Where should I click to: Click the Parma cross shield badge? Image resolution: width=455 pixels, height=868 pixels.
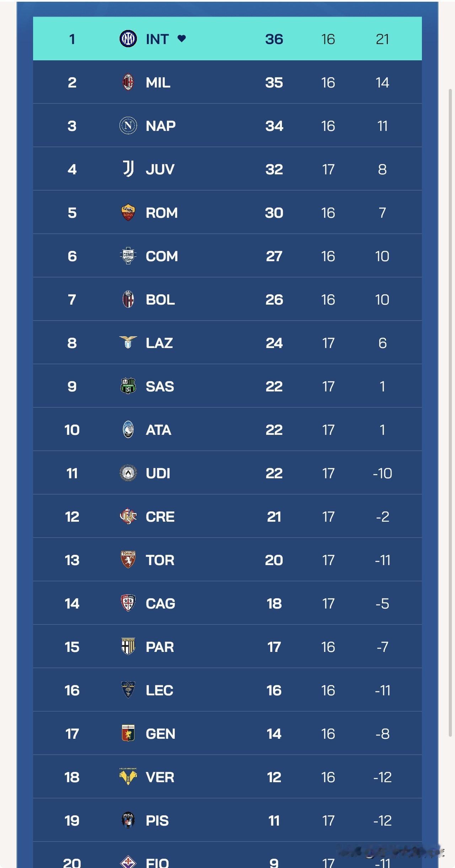128,647
